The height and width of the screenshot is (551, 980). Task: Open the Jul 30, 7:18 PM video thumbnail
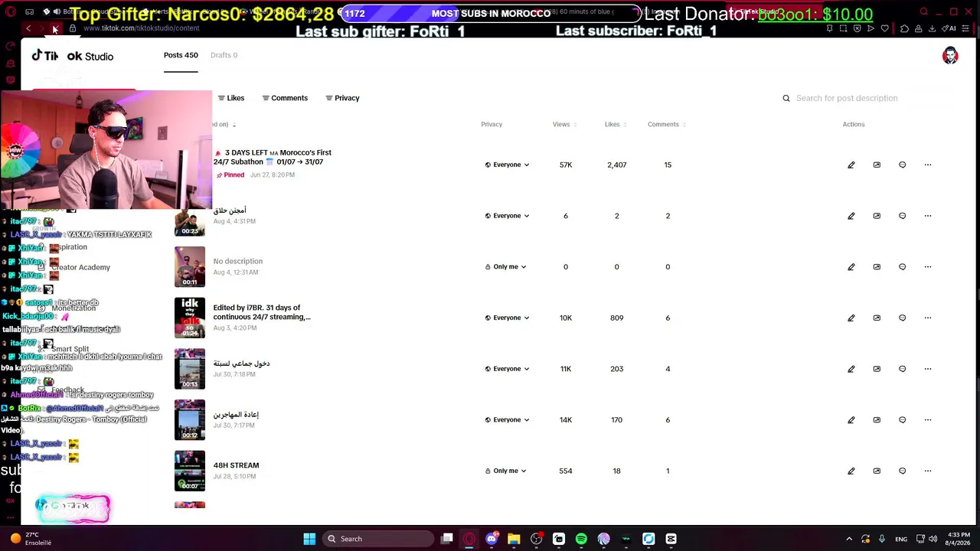[190, 369]
